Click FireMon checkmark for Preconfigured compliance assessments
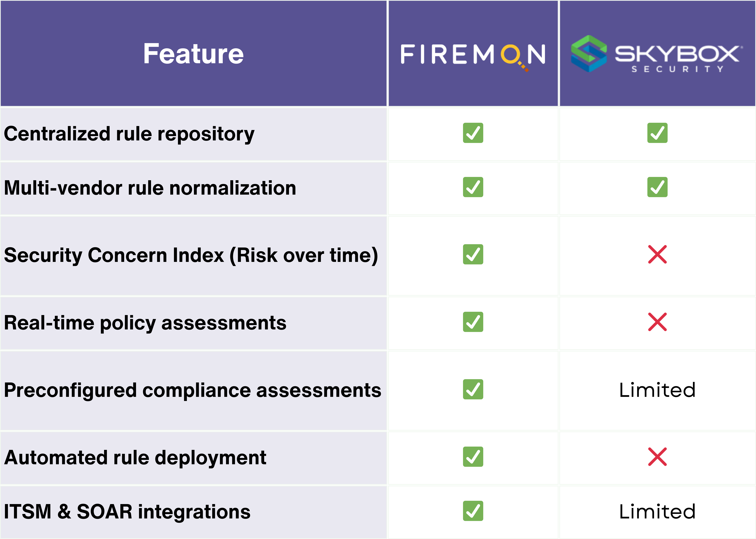Screen dimensions: 756x539 (473, 389)
